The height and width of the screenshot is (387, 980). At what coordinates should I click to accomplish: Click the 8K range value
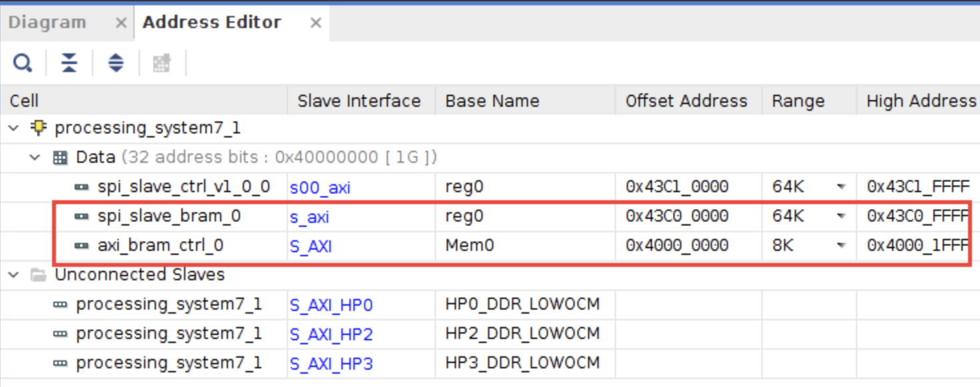pyautogui.click(x=783, y=246)
